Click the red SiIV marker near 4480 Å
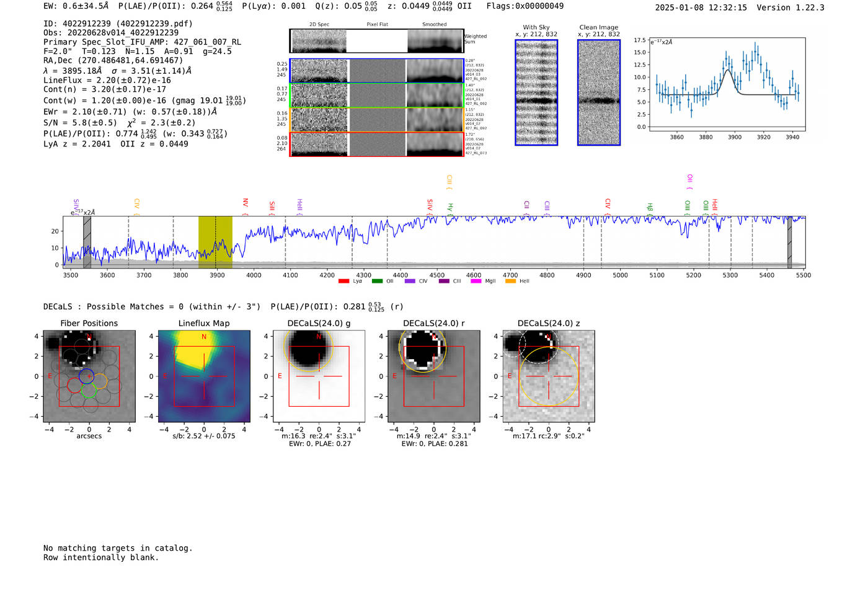This screenshot has height=591, width=868. point(430,207)
